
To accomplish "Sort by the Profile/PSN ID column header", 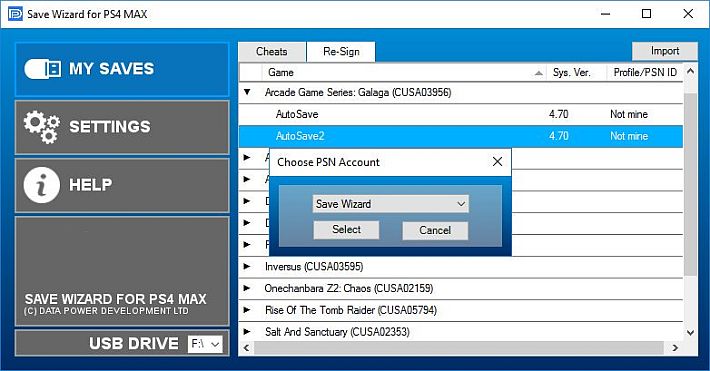I will pos(645,72).
